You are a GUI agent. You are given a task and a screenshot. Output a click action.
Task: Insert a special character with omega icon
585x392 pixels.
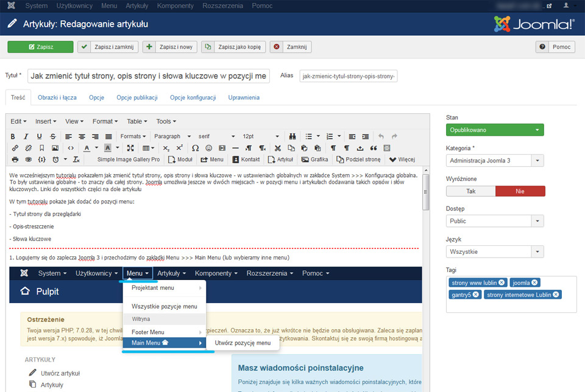pos(195,148)
